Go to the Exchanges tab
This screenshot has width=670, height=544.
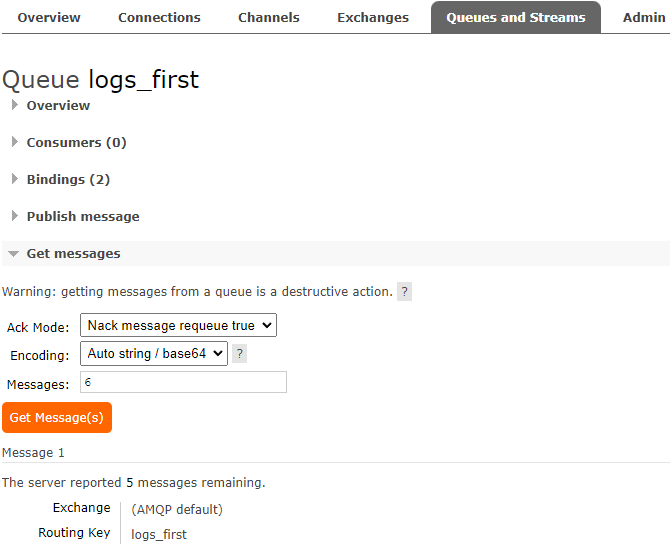click(373, 17)
